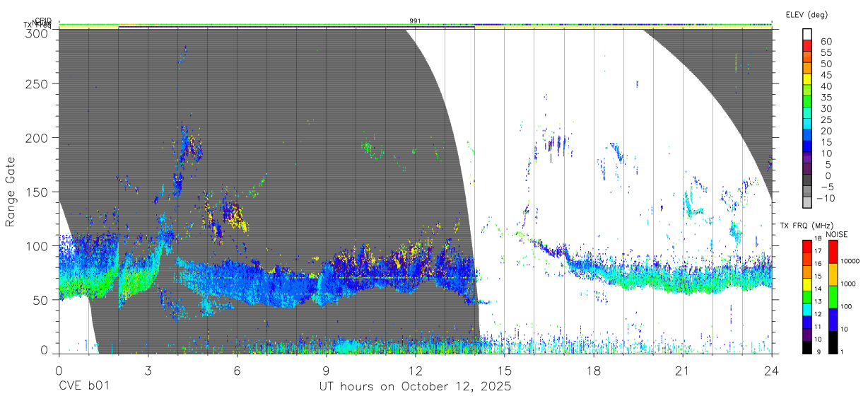Click the 12 tick on UT hours axis
The height and width of the screenshot is (401, 868).
(x=415, y=371)
